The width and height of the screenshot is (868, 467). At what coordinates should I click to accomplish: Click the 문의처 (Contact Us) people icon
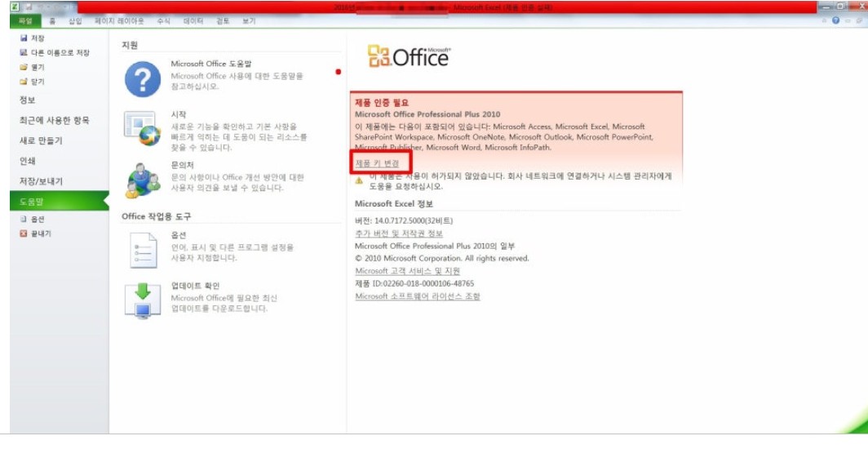[x=142, y=180]
